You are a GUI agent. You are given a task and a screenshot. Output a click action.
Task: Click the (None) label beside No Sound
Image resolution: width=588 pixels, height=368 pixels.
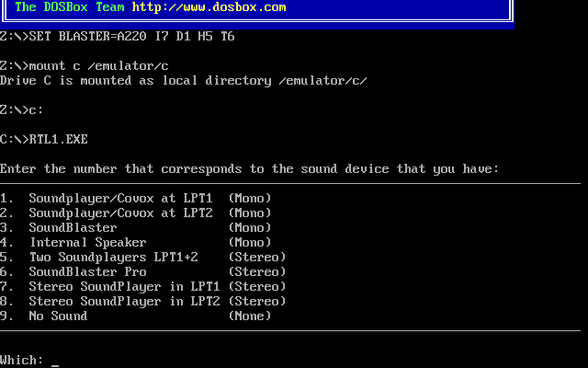tap(250, 316)
